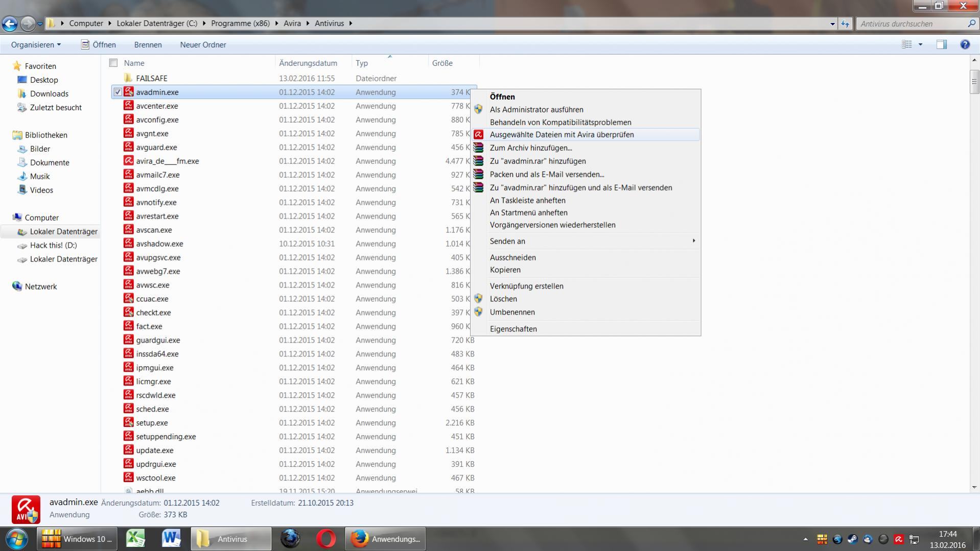The height and width of the screenshot is (551, 980).
Task: Sort by the Änderungsdatum column header
Action: (x=313, y=63)
